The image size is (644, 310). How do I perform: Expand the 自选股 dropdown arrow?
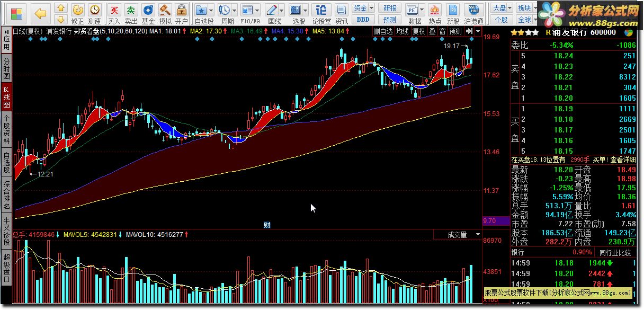coord(211,10)
